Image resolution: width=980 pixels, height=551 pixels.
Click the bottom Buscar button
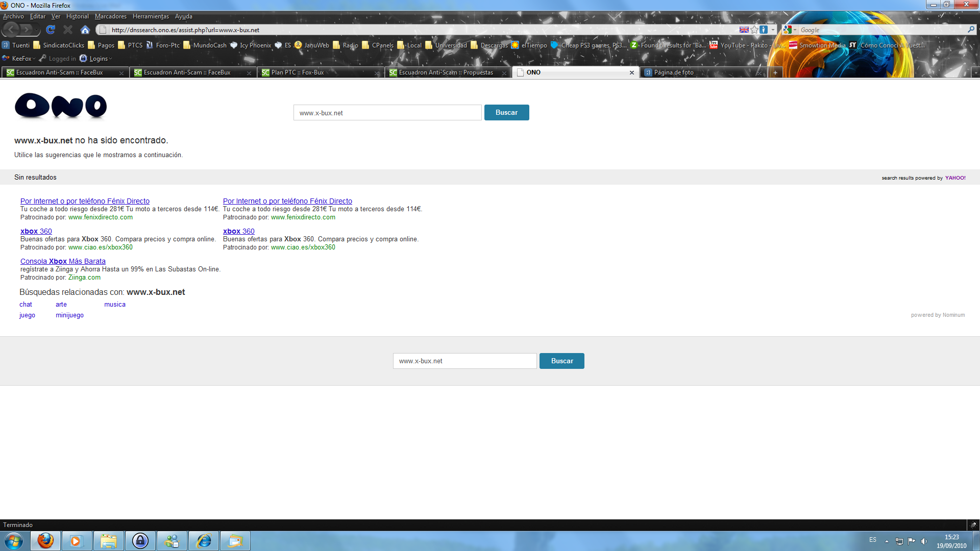(x=562, y=361)
